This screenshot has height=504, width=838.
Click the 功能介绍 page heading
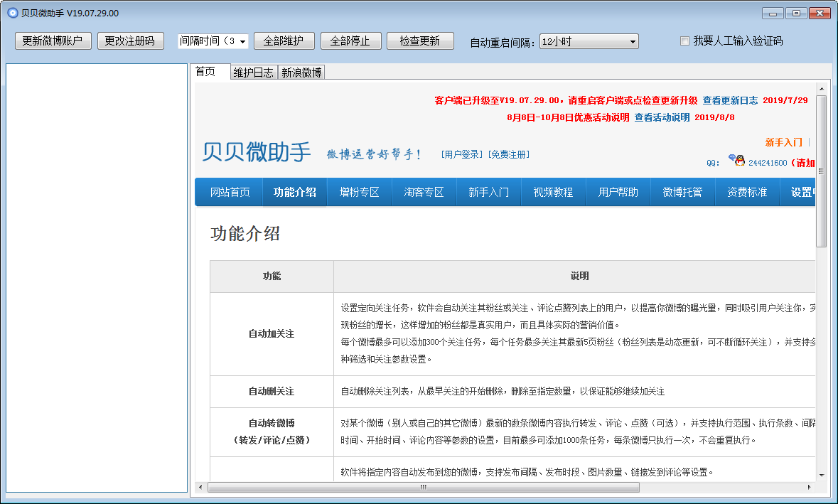click(245, 234)
